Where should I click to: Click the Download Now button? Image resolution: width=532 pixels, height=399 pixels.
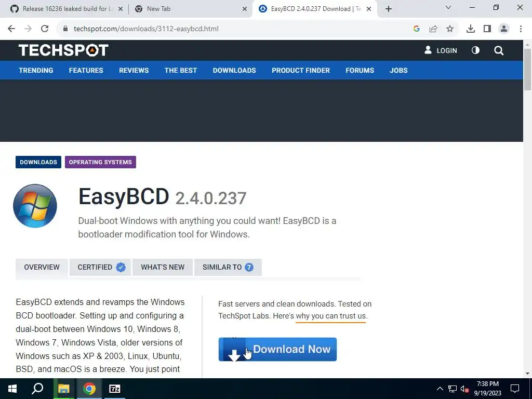pos(277,349)
